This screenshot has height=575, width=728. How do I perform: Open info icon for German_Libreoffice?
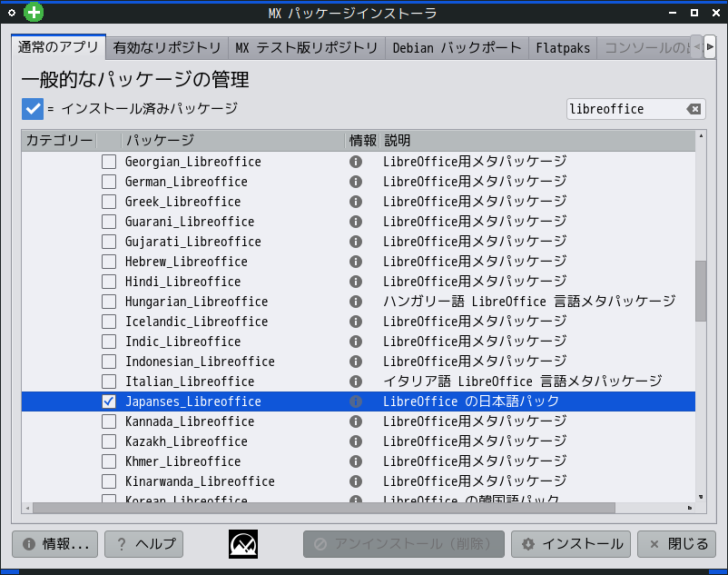tap(356, 182)
